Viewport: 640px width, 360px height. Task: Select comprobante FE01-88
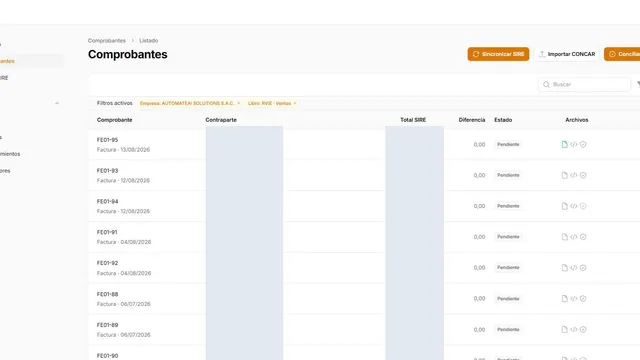point(107,294)
